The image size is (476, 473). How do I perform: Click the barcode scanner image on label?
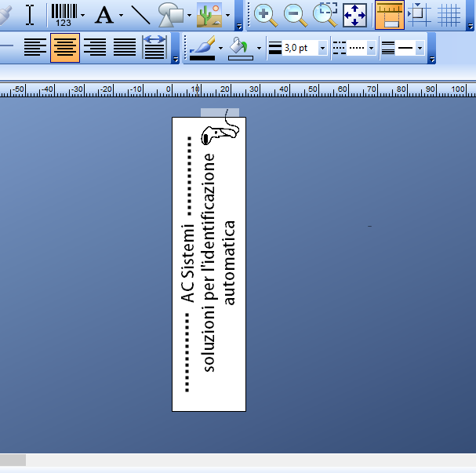tap(220, 128)
